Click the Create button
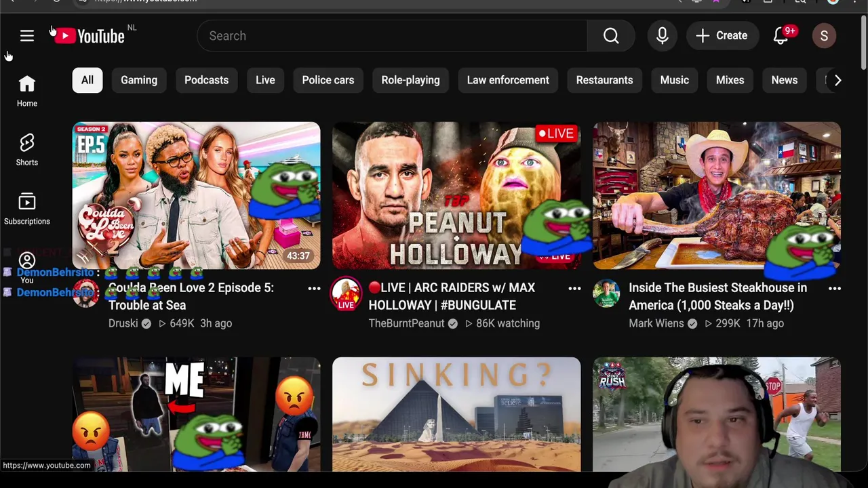868x488 pixels. tap(722, 36)
